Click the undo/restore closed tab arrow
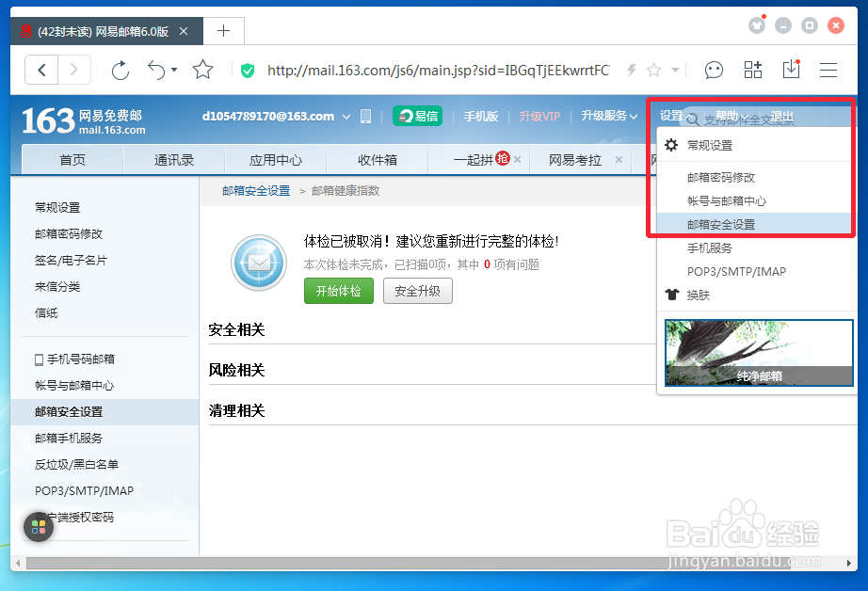This screenshot has height=591, width=868. pos(156,71)
